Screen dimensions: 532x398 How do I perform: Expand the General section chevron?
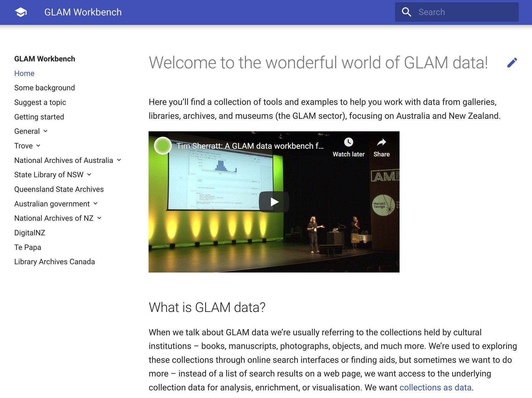click(46, 131)
